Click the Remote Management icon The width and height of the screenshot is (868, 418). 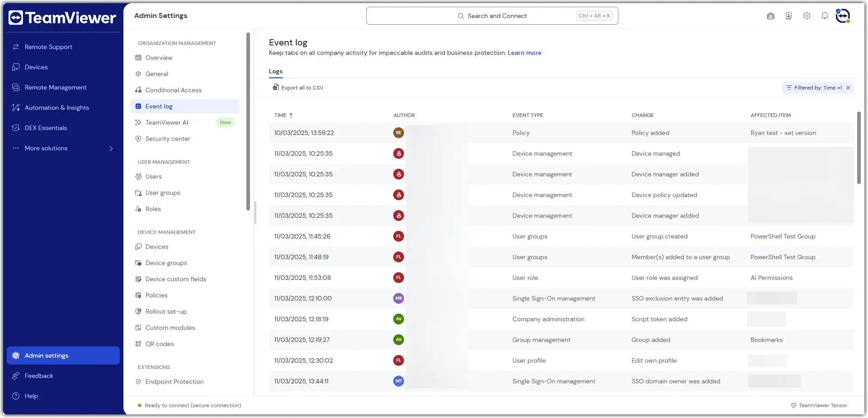(16, 87)
